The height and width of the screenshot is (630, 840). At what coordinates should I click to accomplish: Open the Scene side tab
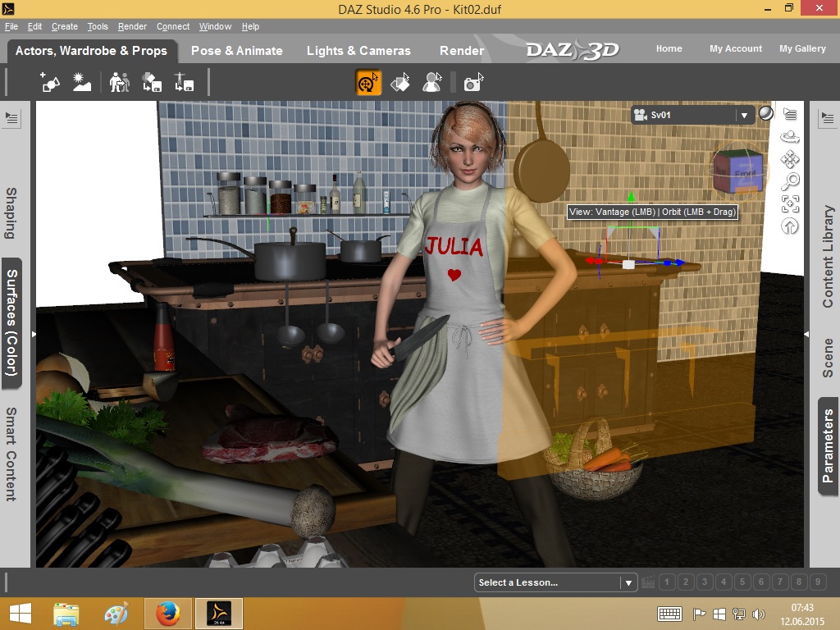pos(829,358)
